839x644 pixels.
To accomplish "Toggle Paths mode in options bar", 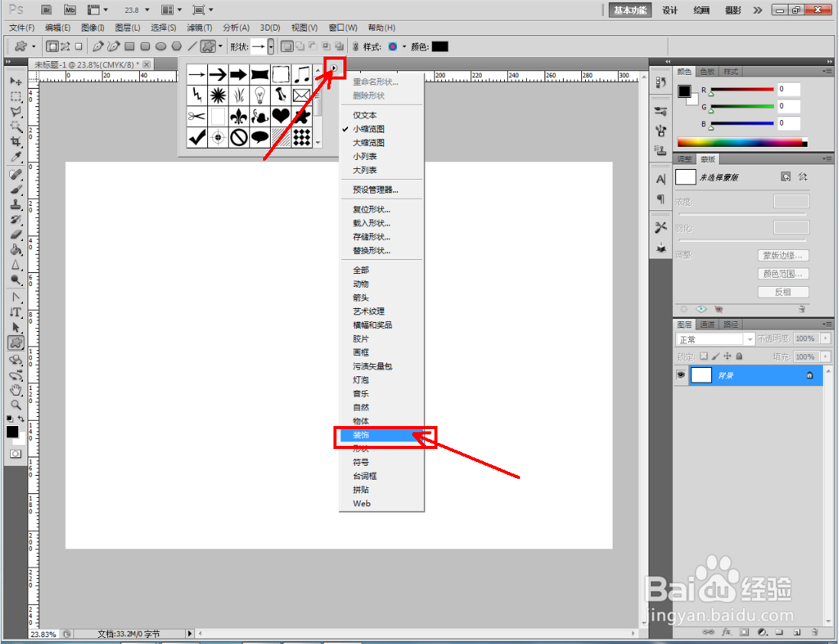I will pos(65,47).
